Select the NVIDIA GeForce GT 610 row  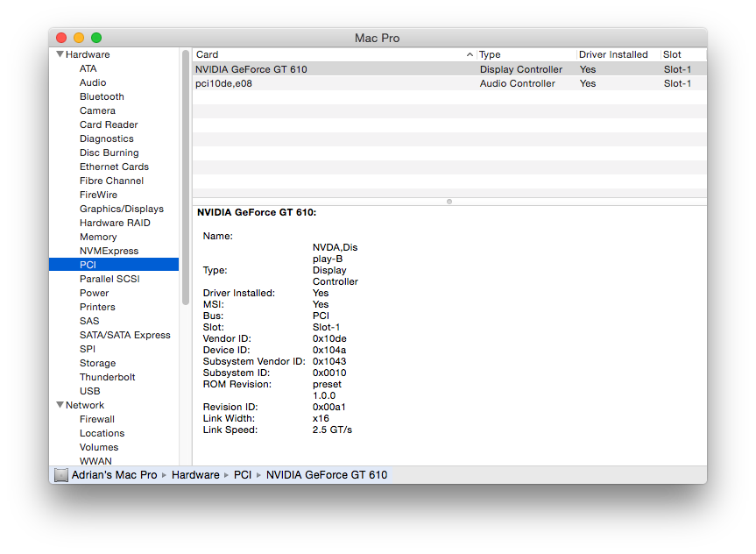pyautogui.click(x=449, y=69)
